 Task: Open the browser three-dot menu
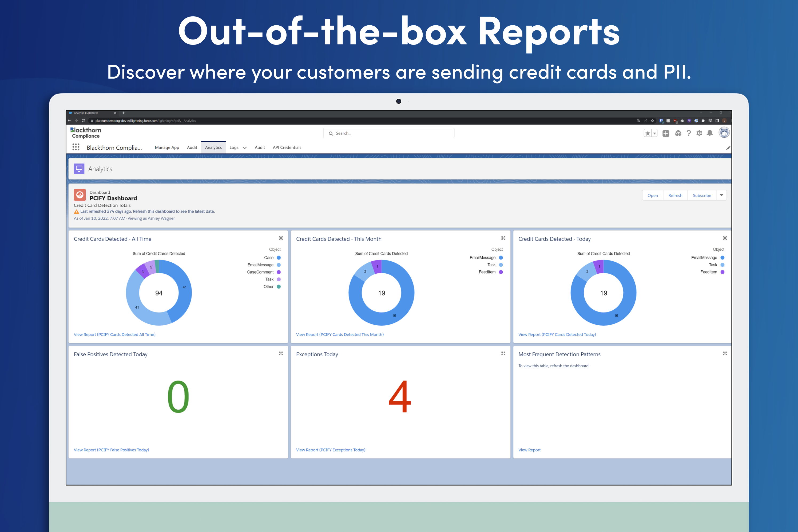pos(731,121)
